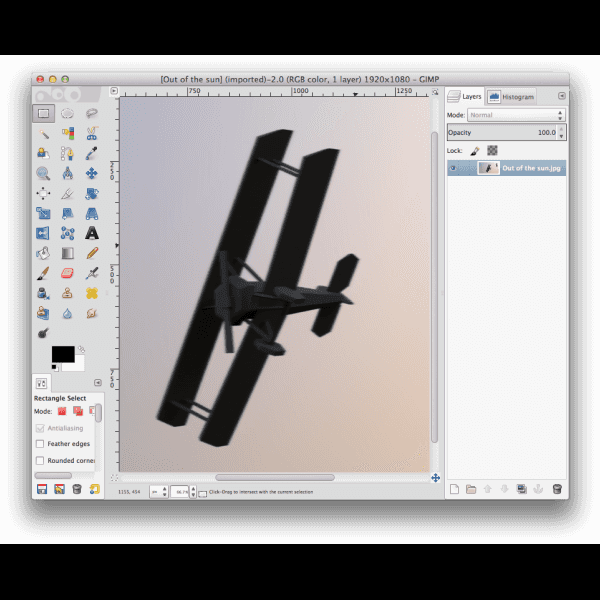Swap foreground and background colors

click(x=81, y=349)
